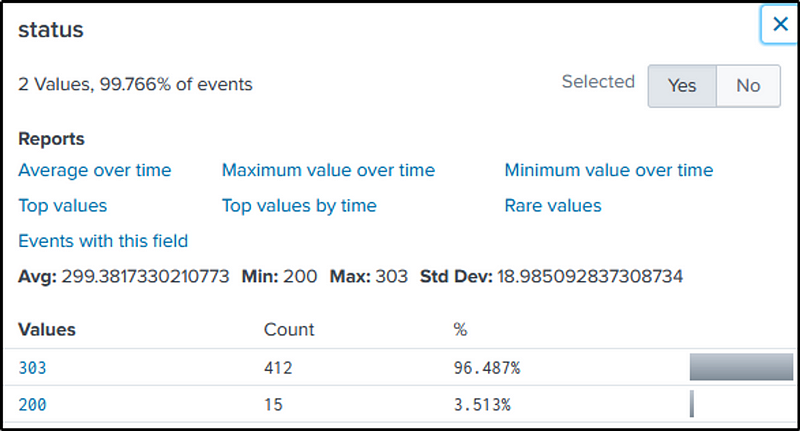
Task: Open the Maximum value over time report
Action: [x=328, y=170]
